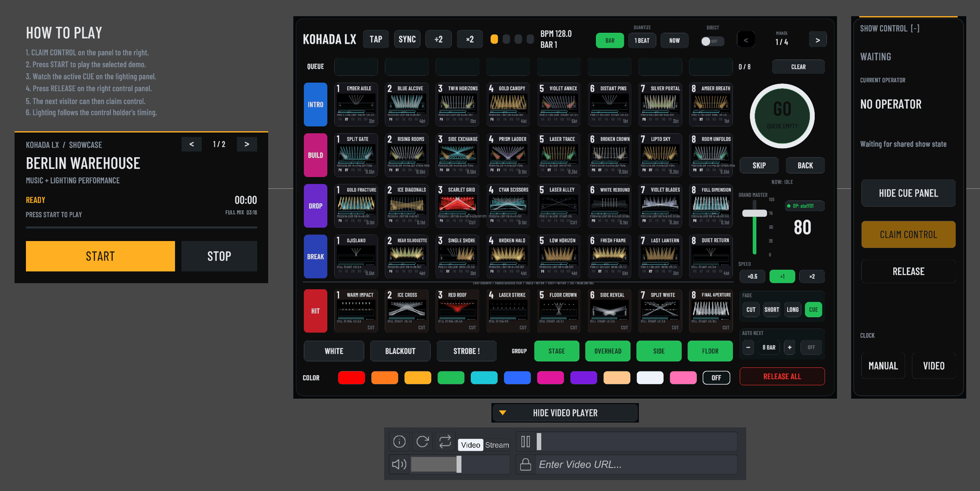Toggle the loop icon in video player
980x491 pixels.
[445, 442]
